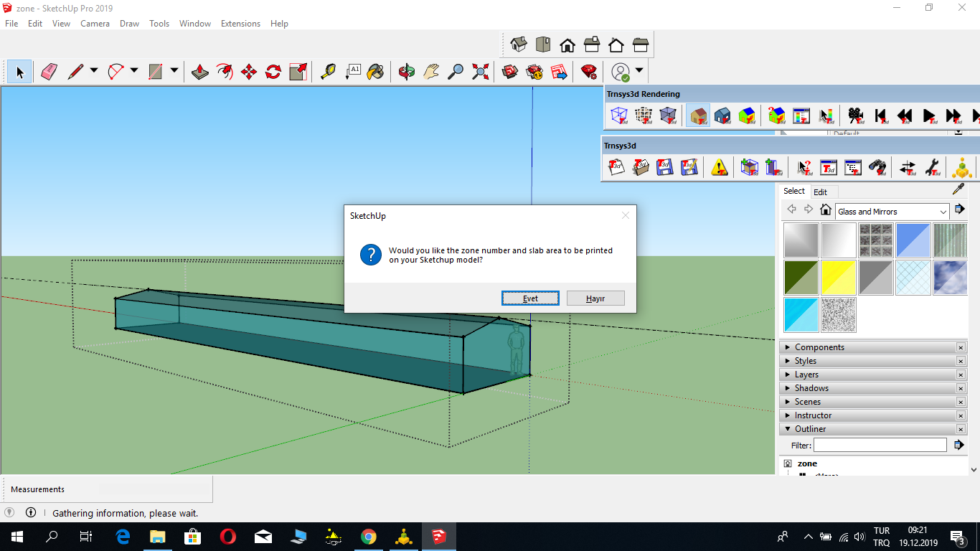
Task: Open the Tools menu
Action: (x=159, y=24)
